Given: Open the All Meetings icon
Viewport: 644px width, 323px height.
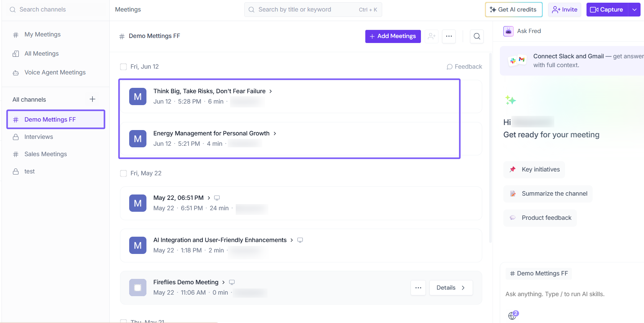Looking at the screenshot, I should click(x=16, y=54).
